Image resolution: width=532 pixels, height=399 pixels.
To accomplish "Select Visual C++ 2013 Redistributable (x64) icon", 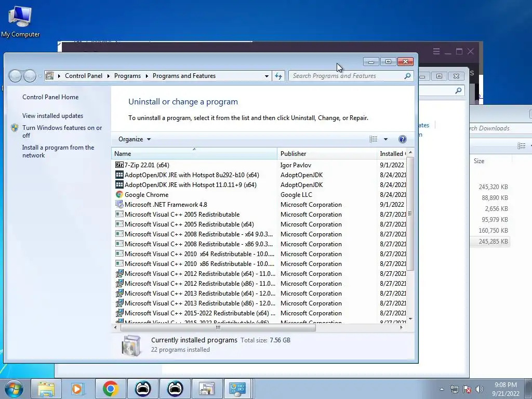I will coord(119,293).
